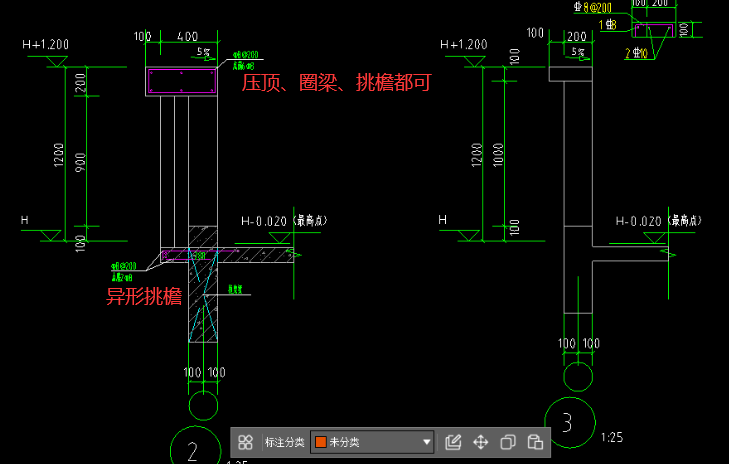This screenshot has width=729, height=464.
Task: Click the edit annotation pencil icon
Action: 453,442
